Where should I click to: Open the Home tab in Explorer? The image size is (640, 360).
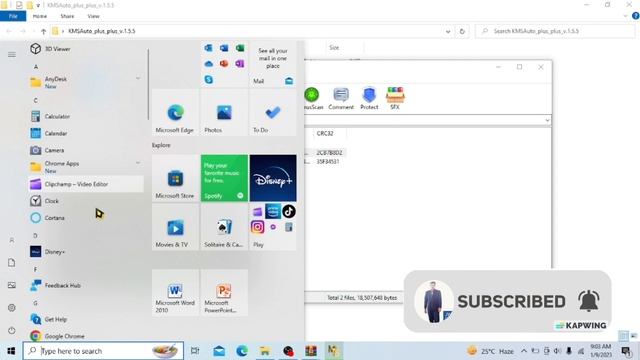click(40, 16)
